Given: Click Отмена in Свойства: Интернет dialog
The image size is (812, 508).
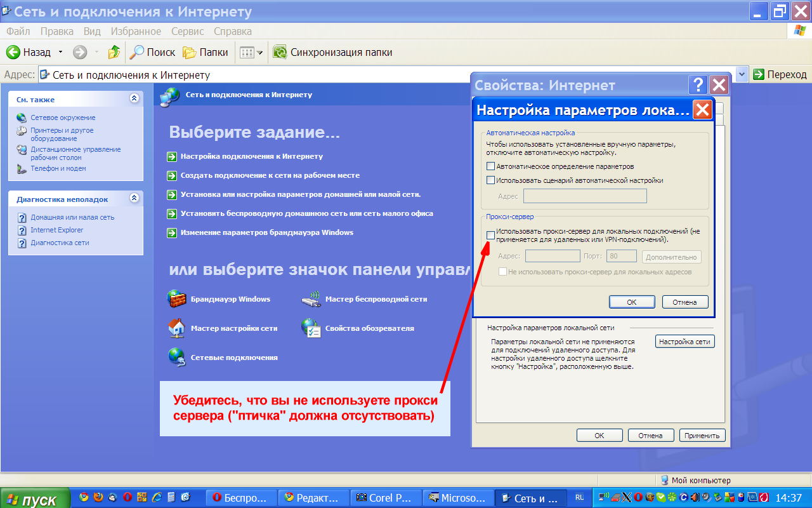Looking at the screenshot, I should click(650, 436).
